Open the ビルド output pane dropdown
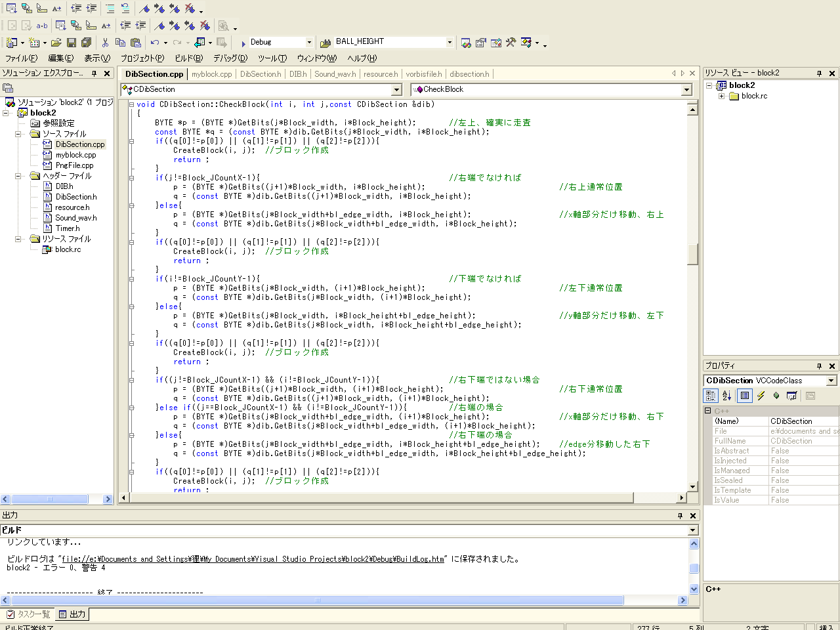This screenshot has height=630, width=840. coord(693,530)
